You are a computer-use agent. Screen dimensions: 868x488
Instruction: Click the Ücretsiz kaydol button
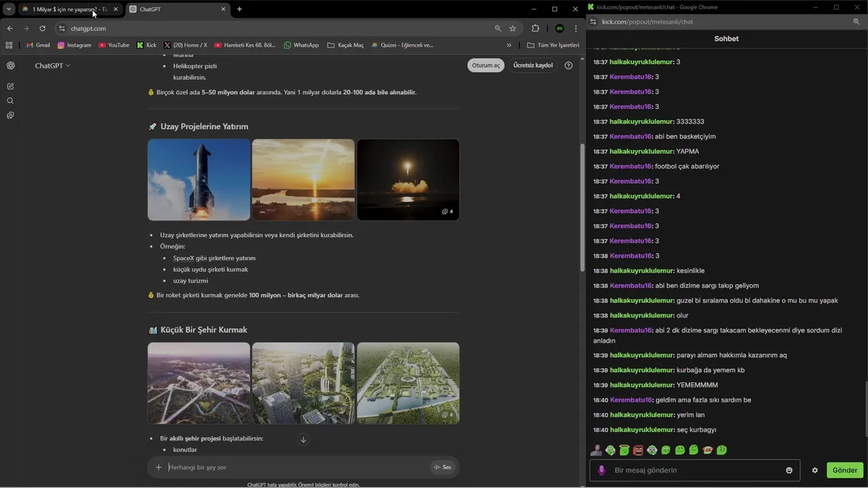click(533, 66)
